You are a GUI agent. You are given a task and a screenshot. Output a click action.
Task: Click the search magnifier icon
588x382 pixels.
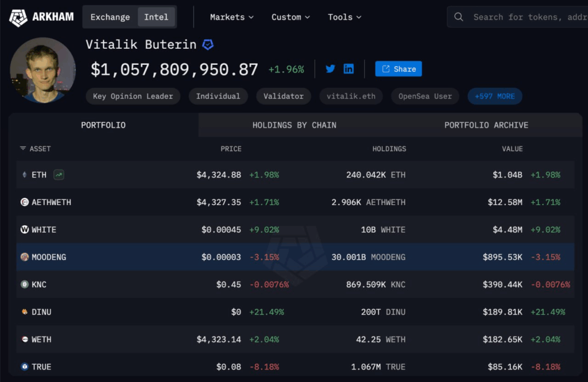click(458, 17)
